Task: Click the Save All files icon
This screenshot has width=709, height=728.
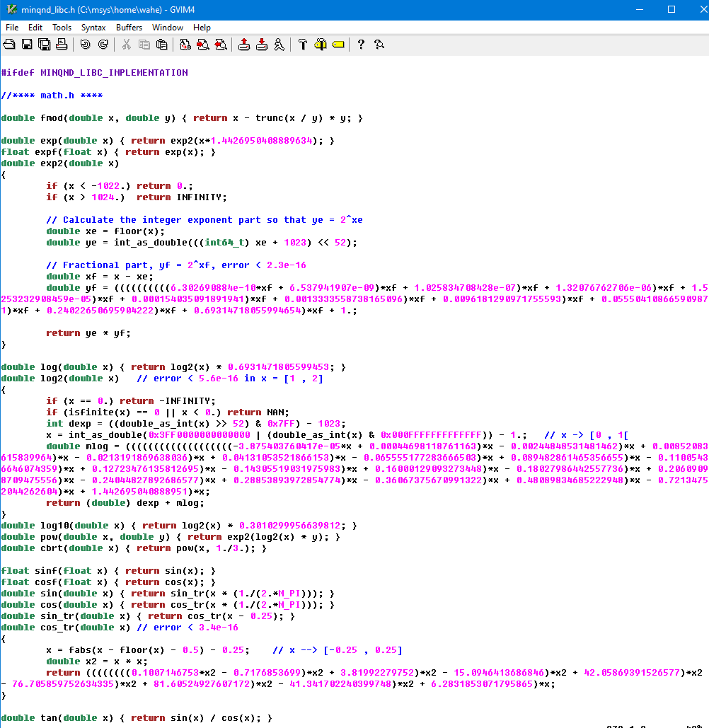Action: [x=44, y=45]
